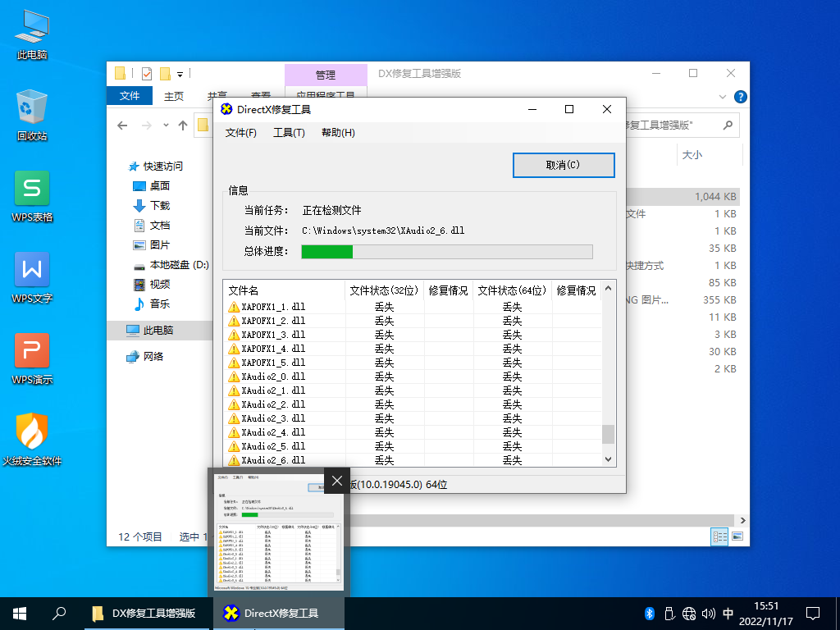Click DirectX修复工具 title bar icon

[226, 109]
